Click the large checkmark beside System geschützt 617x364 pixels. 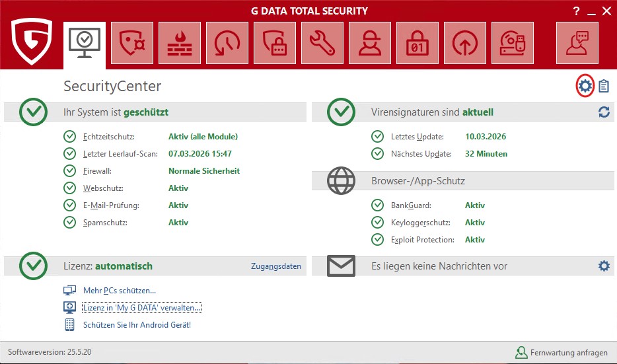click(34, 112)
